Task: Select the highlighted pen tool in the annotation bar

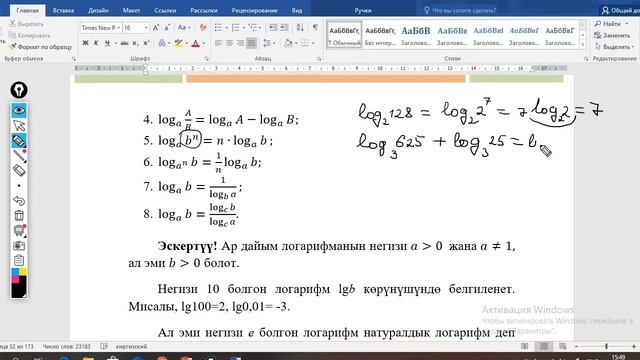Action: point(19,141)
